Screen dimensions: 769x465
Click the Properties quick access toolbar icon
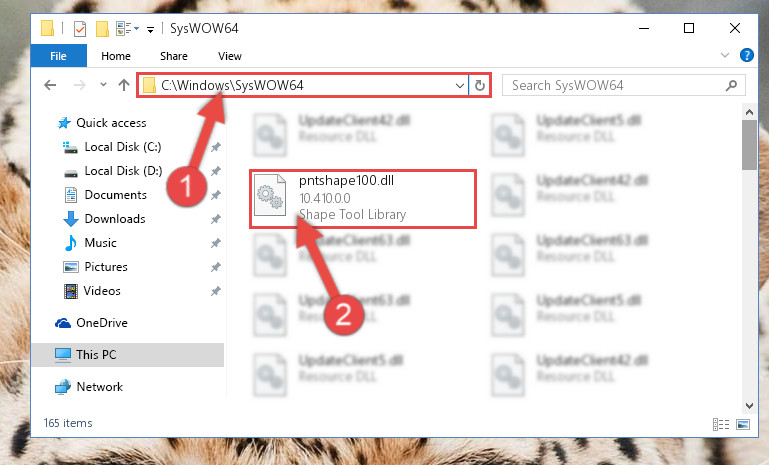[x=80, y=29]
